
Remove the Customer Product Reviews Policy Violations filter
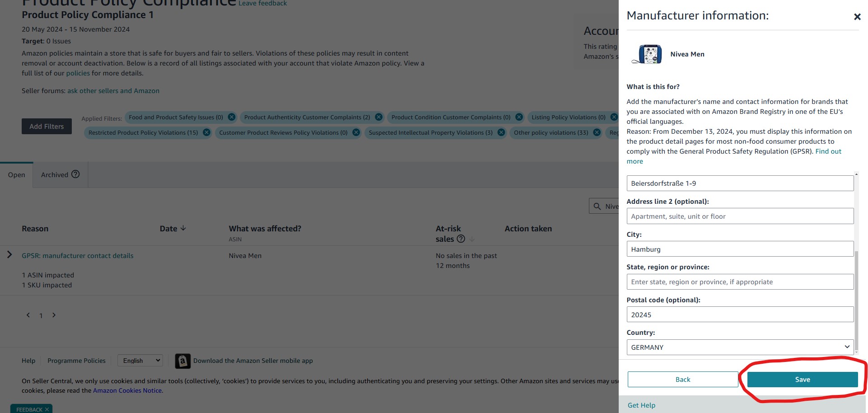(x=356, y=132)
